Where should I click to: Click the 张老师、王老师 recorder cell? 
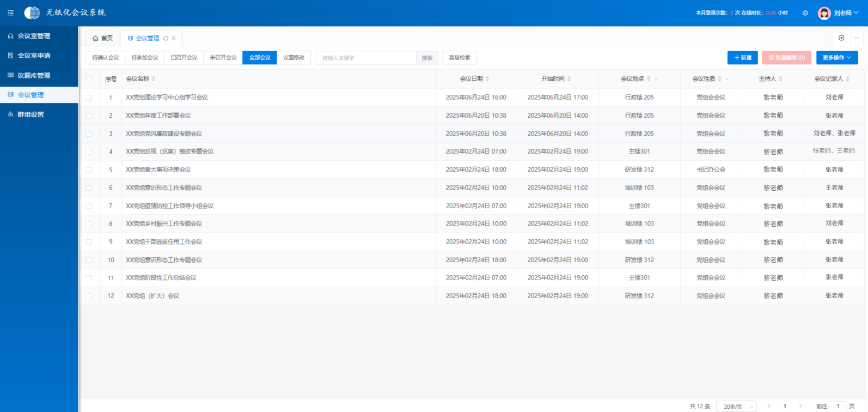(834, 151)
